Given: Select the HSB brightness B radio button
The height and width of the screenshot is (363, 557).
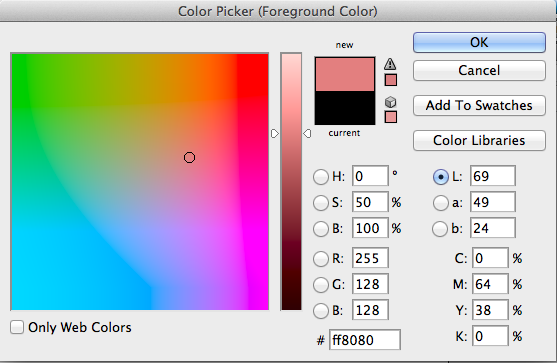Looking at the screenshot, I should 320,228.
